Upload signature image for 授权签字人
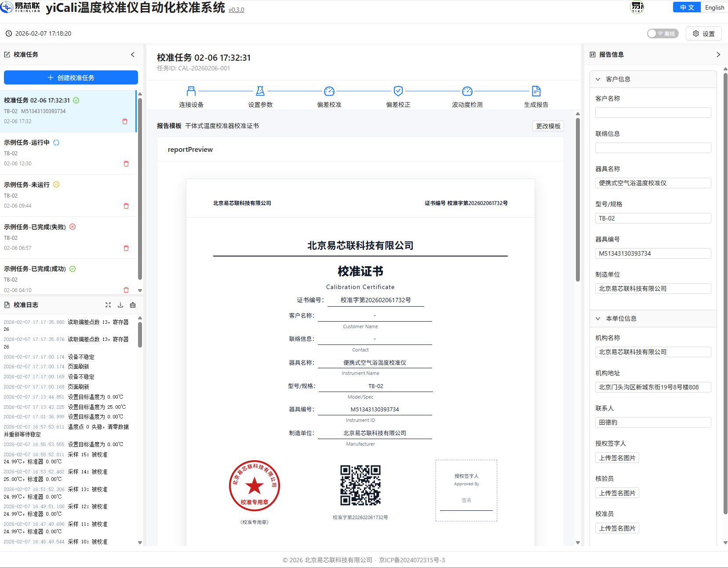The width and height of the screenshot is (728, 568). click(x=617, y=458)
